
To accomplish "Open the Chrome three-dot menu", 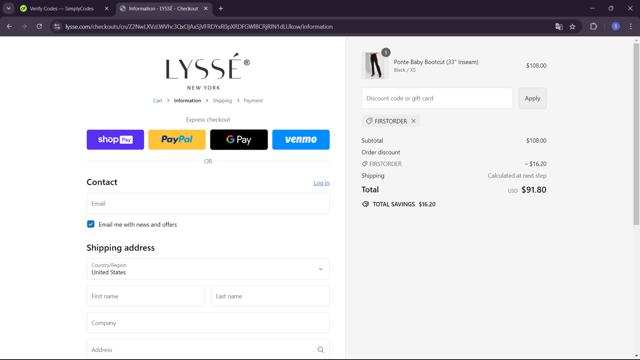I will [x=631, y=27].
